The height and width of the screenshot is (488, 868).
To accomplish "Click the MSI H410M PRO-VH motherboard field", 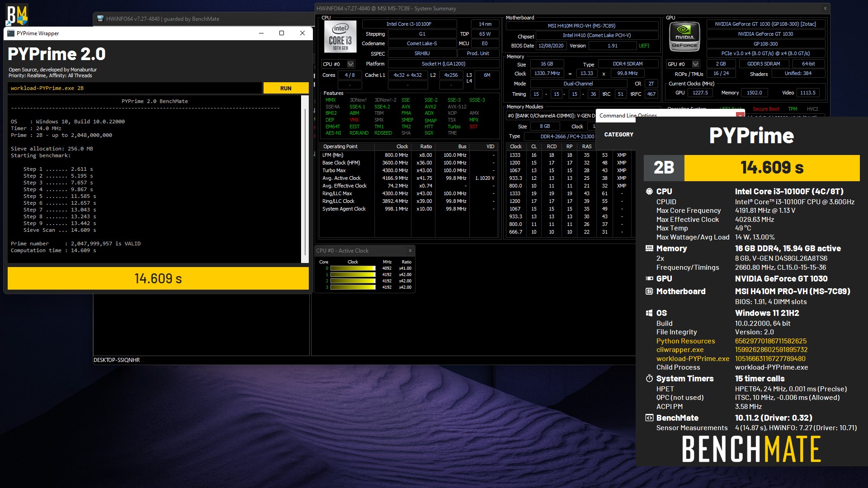I will (581, 26).
